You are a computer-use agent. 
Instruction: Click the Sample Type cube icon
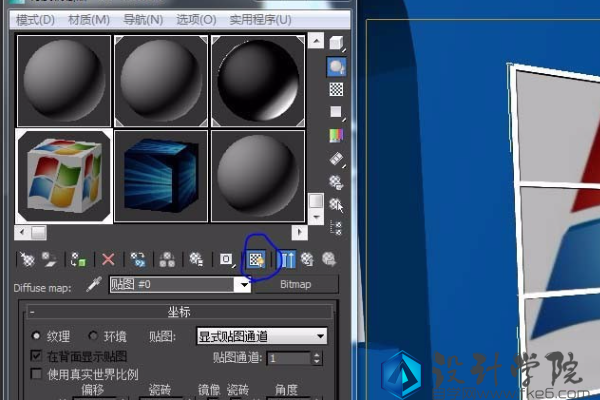click(337, 43)
